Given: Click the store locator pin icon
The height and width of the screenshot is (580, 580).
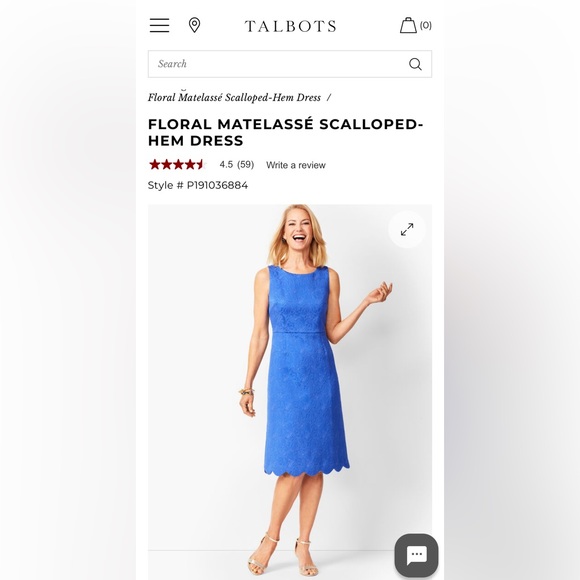Looking at the screenshot, I should tap(195, 25).
